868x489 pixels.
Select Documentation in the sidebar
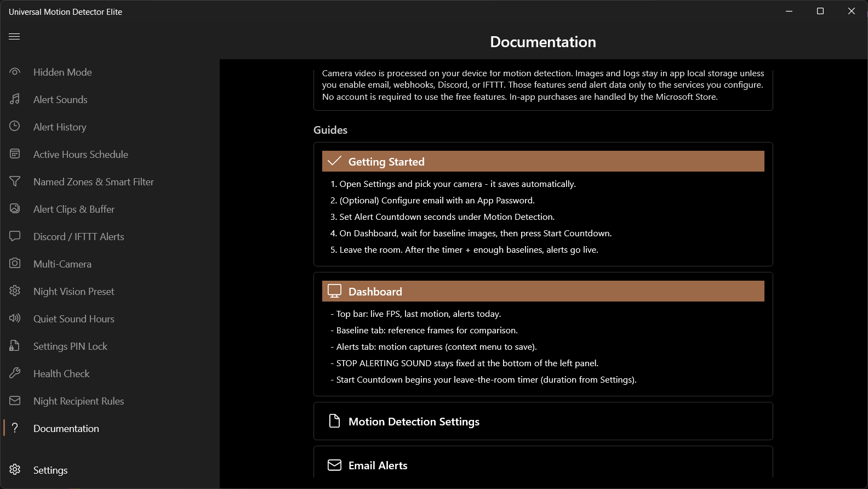tap(110, 428)
